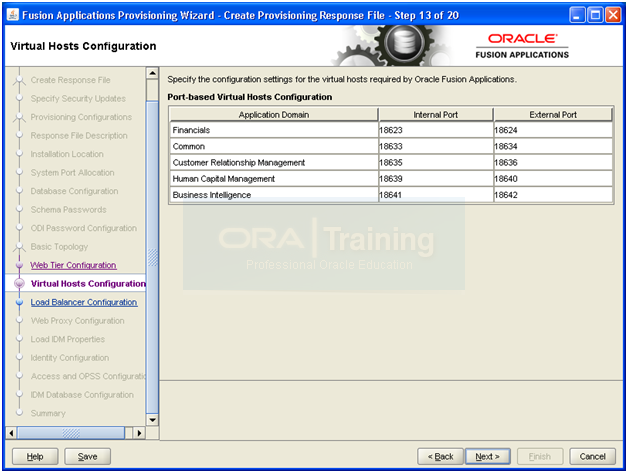Select the Customer Relationship Management row
Viewport: 628px width, 473px height.
[x=274, y=162]
